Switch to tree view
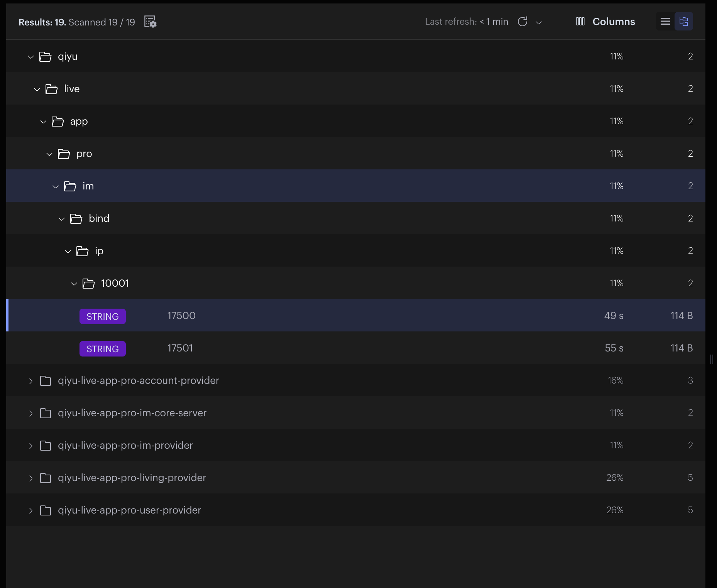Viewport: 717px width, 588px height. [x=683, y=22]
